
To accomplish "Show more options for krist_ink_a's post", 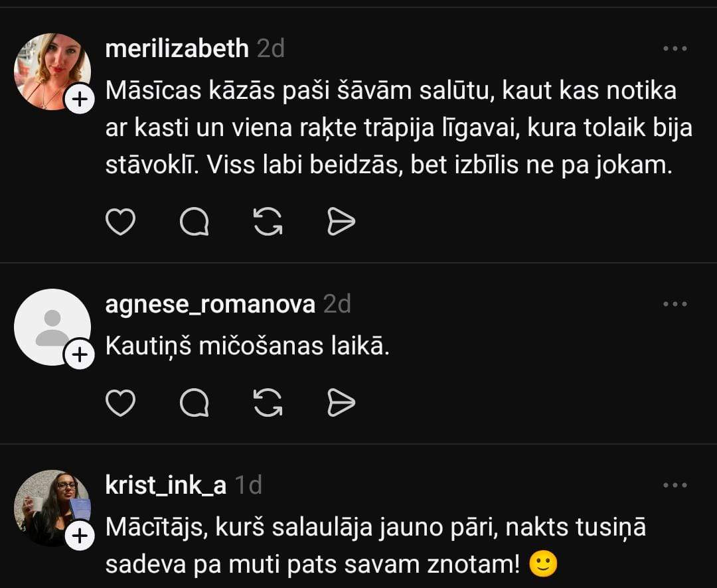I will coord(675,485).
